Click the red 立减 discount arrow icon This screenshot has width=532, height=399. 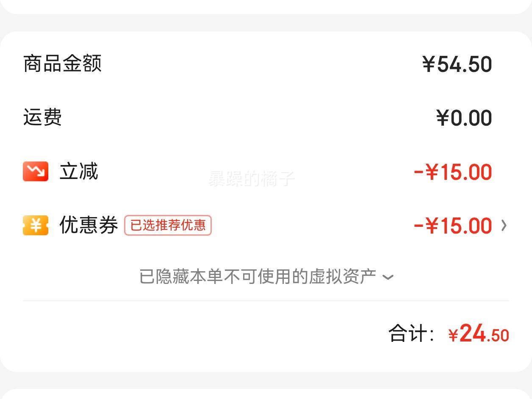click(x=36, y=171)
